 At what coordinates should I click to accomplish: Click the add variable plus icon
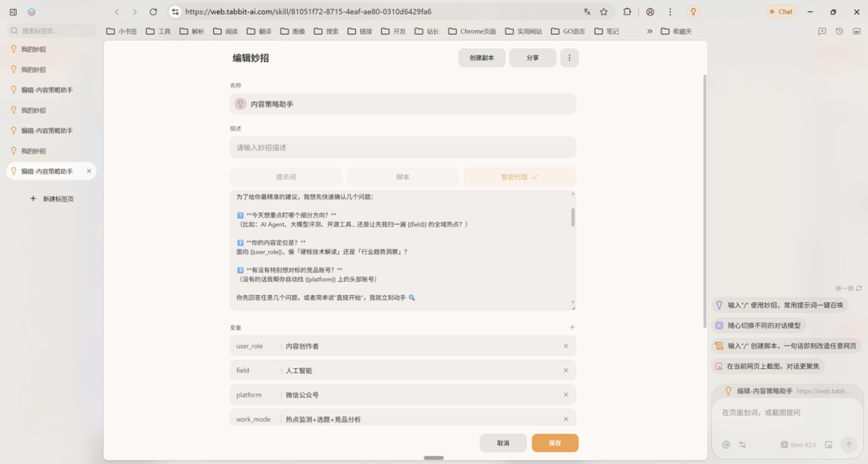pyautogui.click(x=572, y=327)
